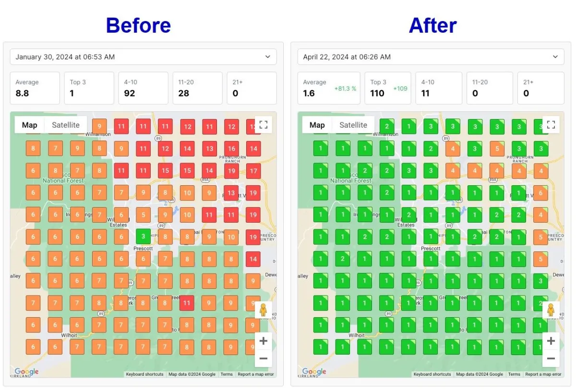576x392 pixels.
Task: Select Street View pegman on After map
Action: (x=551, y=310)
